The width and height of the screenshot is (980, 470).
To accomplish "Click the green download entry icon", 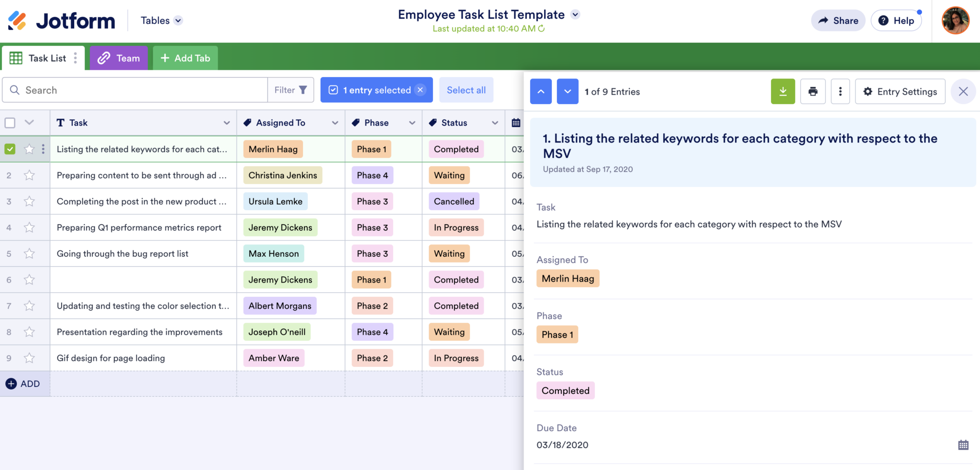I will click(x=783, y=91).
